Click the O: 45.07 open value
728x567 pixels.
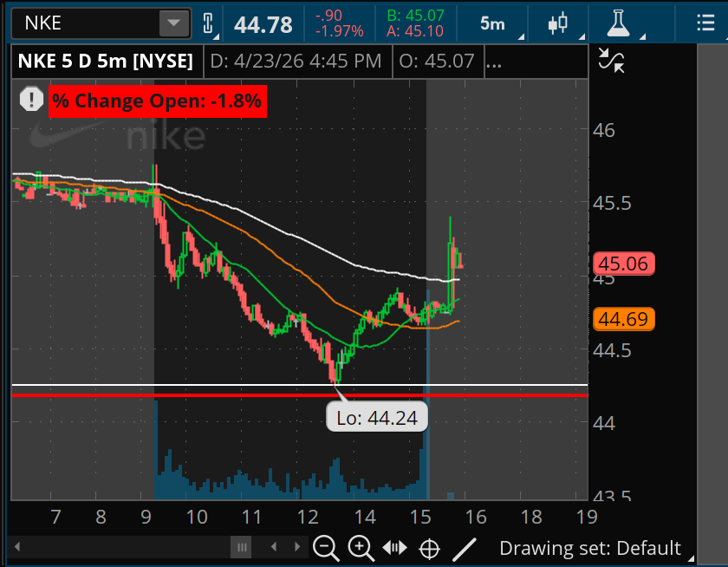coord(437,61)
